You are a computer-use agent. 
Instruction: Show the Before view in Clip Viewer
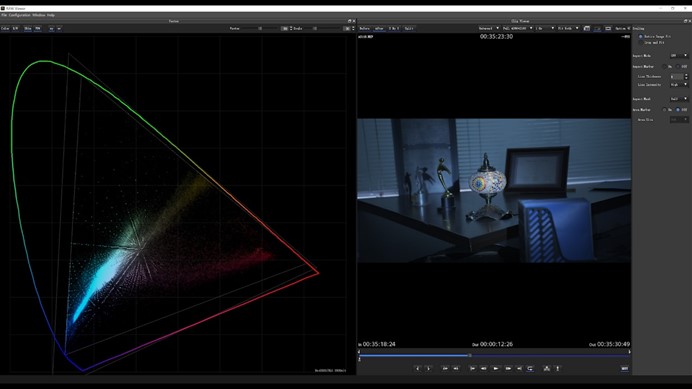[x=365, y=28]
